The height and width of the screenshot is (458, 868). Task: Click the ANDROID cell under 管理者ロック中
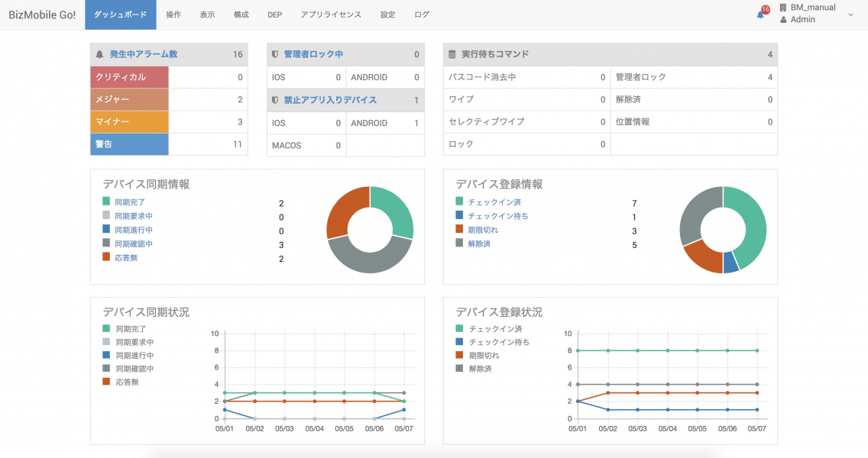point(385,77)
